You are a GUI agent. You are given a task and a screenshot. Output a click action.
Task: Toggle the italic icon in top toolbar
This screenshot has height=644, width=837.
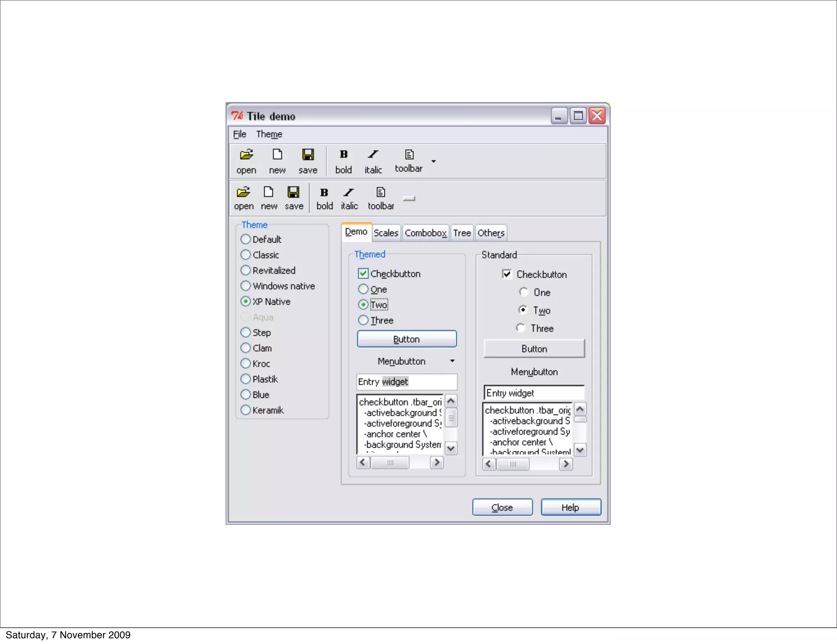click(x=373, y=155)
